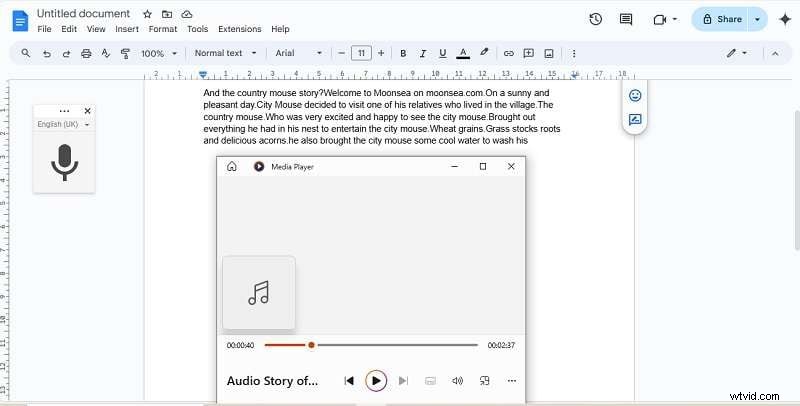Open more toolbar options (three dots)
The height and width of the screenshot is (406, 800).
pos(574,53)
